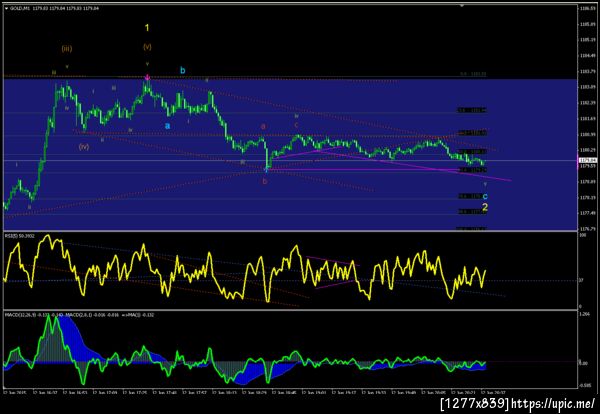Screen dimensions: 600x414
Task: Click the pink arrow marker at the price peak
Action: [x=147, y=77]
